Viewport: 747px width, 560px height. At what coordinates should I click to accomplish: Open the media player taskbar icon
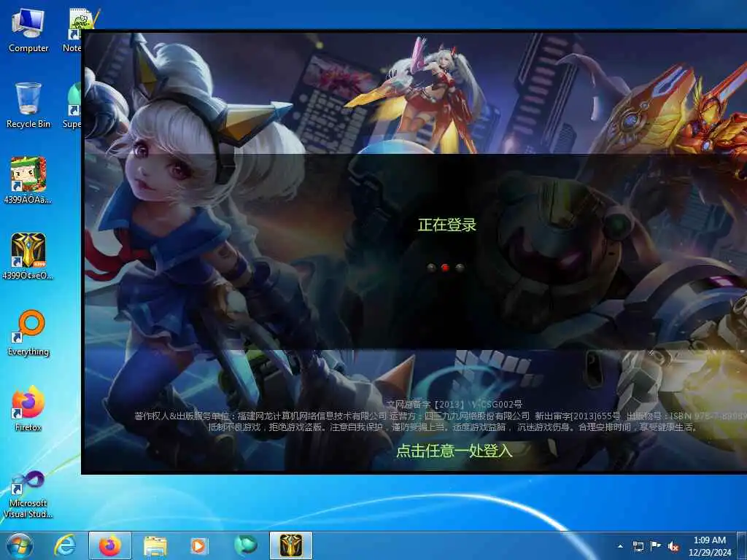pos(199,545)
